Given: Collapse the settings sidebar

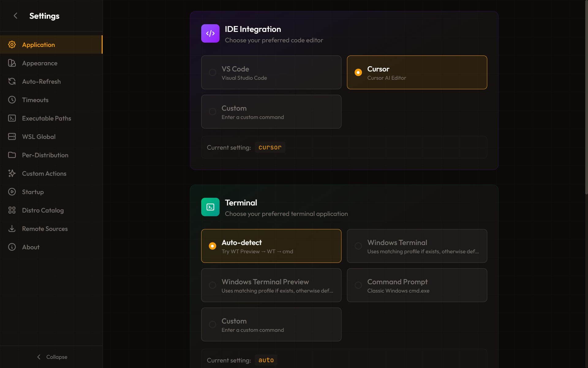Looking at the screenshot, I should [x=51, y=357].
